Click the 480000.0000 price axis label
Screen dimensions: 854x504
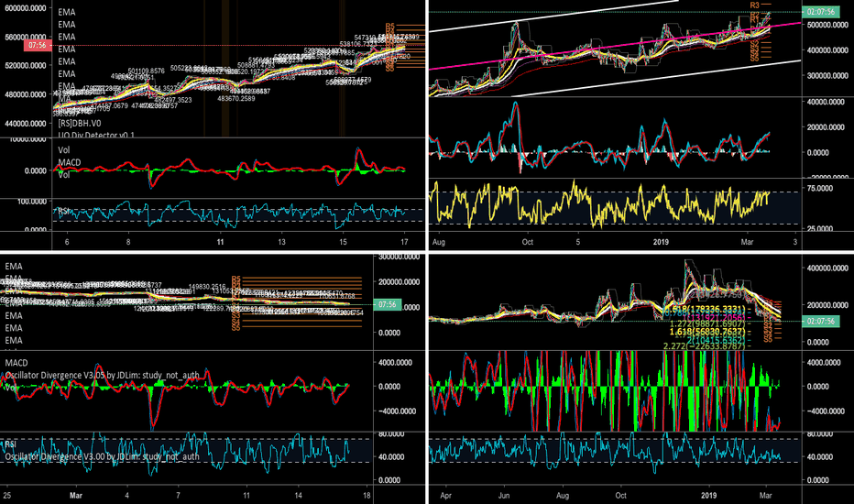tap(27, 94)
